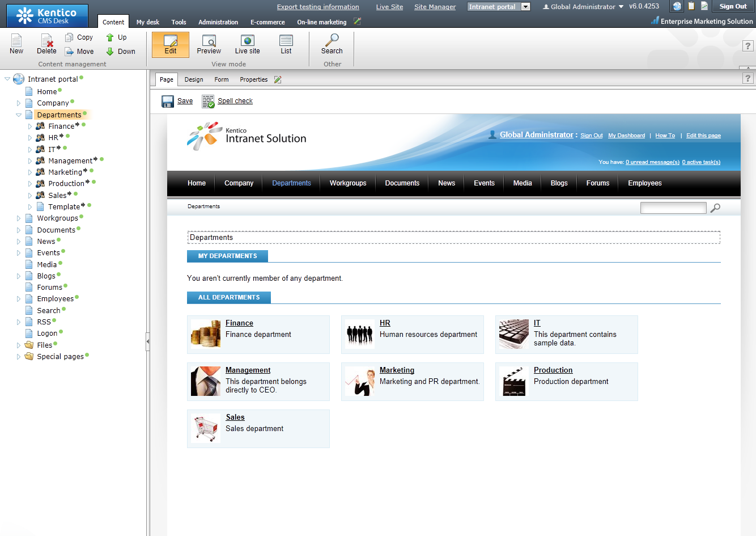The height and width of the screenshot is (536, 756).
Task: Switch to Preview view mode
Action: [x=209, y=41]
